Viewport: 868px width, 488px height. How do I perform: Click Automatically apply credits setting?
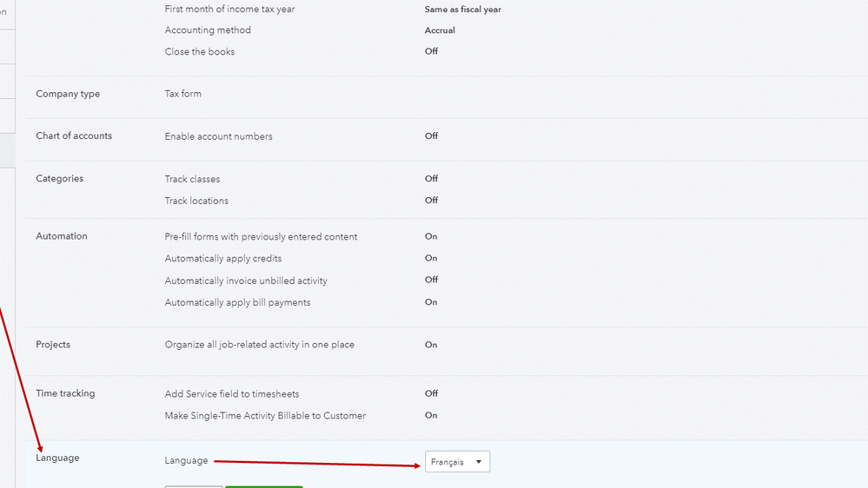click(223, 258)
